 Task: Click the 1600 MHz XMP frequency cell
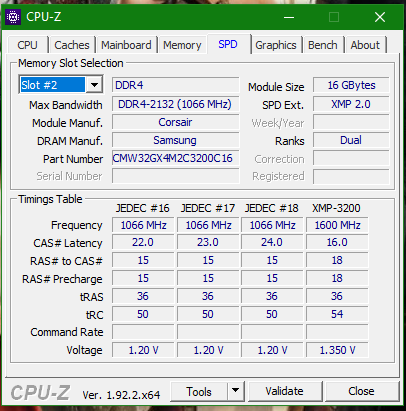click(x=337, y=225)
